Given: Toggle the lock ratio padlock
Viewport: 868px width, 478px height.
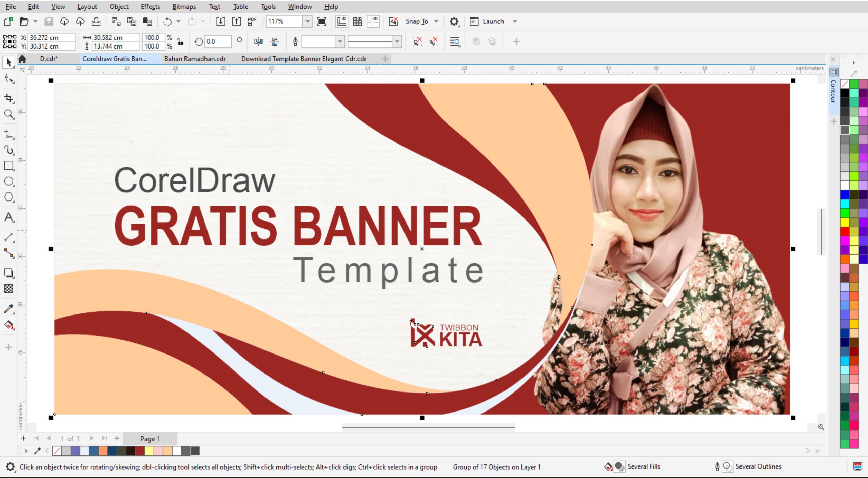Looking at the screenshot, I should 180,42.
